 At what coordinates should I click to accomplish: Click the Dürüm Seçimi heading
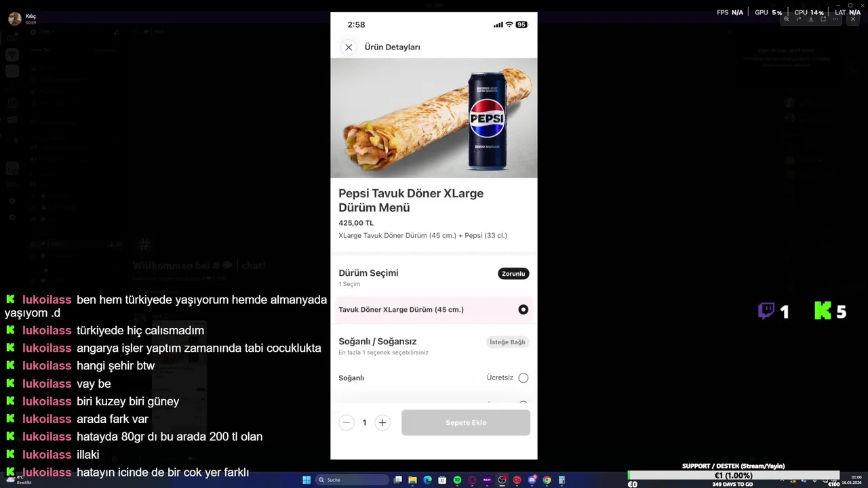pos(368,273)
